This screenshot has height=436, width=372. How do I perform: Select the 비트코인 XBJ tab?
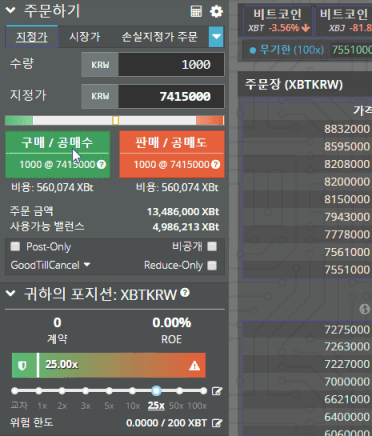(345, 21)
